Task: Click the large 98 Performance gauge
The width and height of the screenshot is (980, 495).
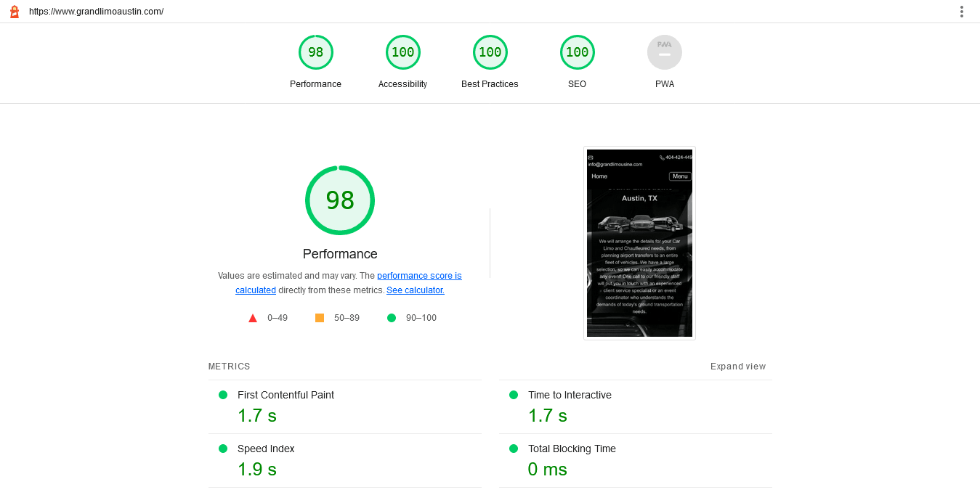Action: click(x=340, y=200)
